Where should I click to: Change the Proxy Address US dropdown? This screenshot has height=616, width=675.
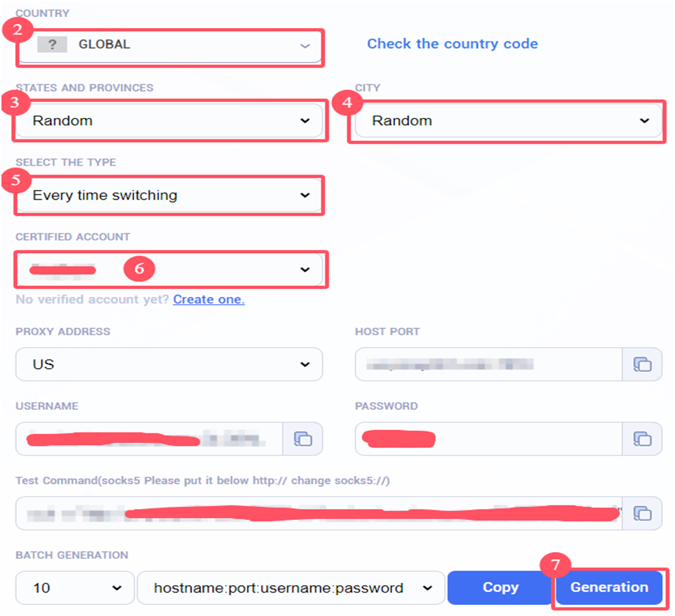(169, 364)
